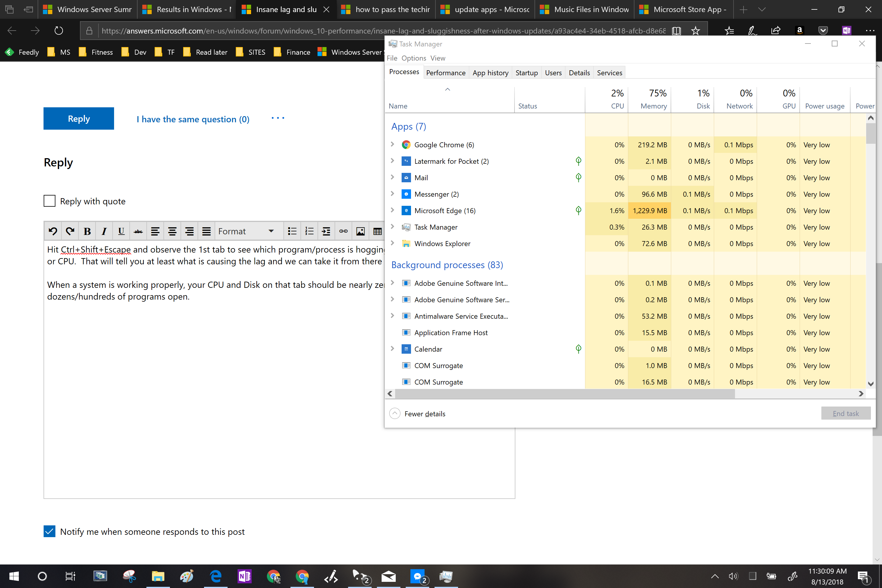Screen dimensions: 882x588
Task: Expand the Windows Explorer process row
Action: coord(392,243)
